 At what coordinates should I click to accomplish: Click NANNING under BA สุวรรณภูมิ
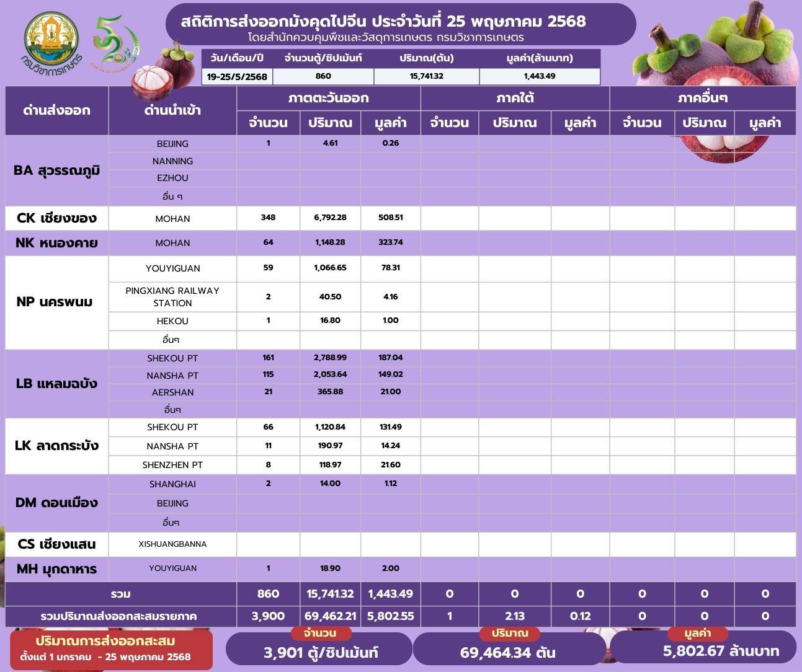coord(172,161)
